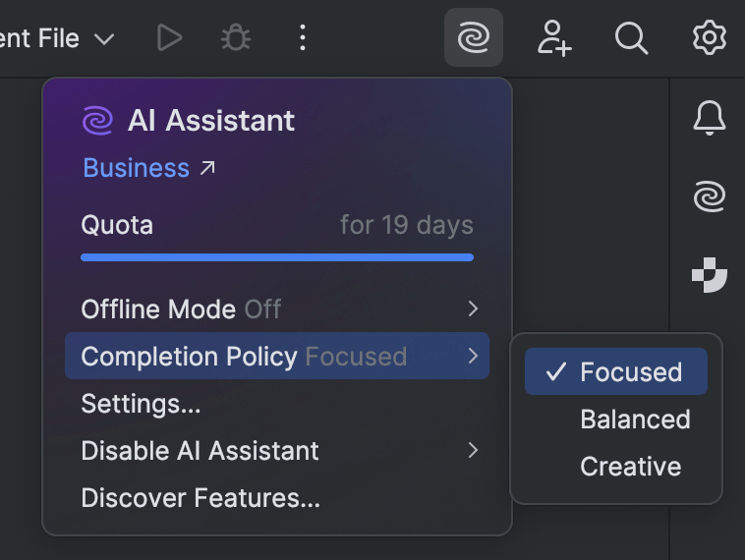
Task: Click the Search Everywhere magnifier icon
Action: [x=631, y=38]
